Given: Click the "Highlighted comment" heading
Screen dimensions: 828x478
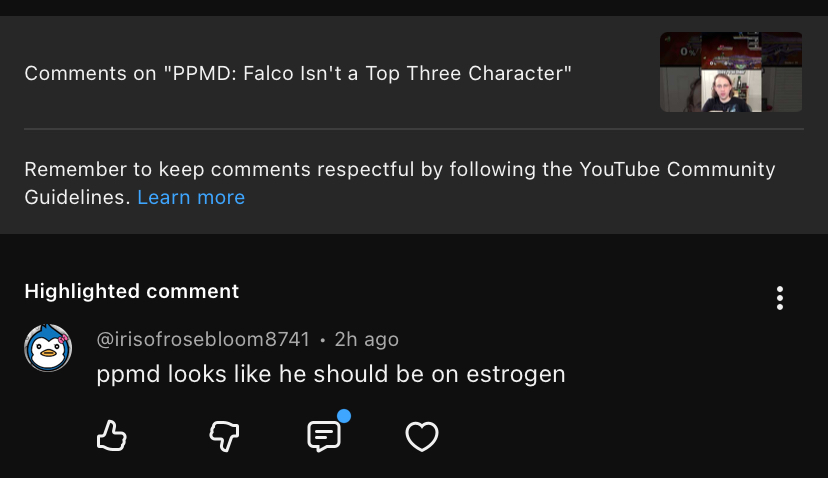Looking at the screenshot, I should (x=132, y=291).
